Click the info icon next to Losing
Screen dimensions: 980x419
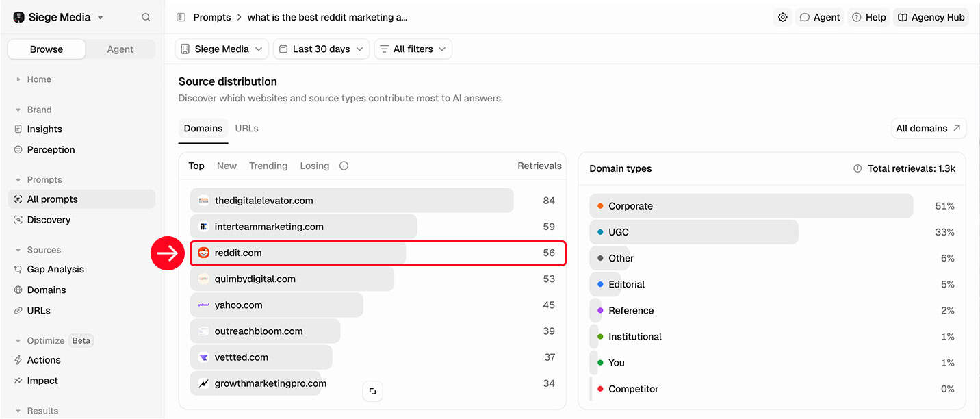click(344, 166)
